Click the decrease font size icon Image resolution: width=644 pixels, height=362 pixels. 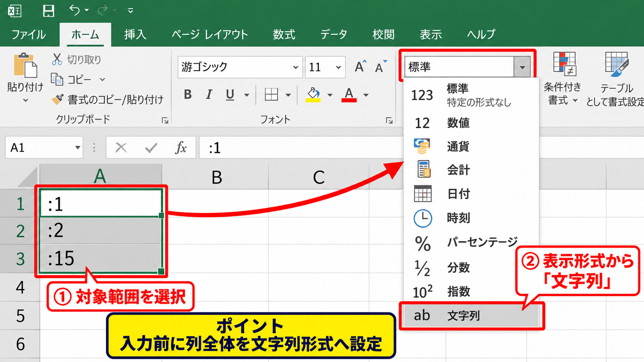click(381, 67)
